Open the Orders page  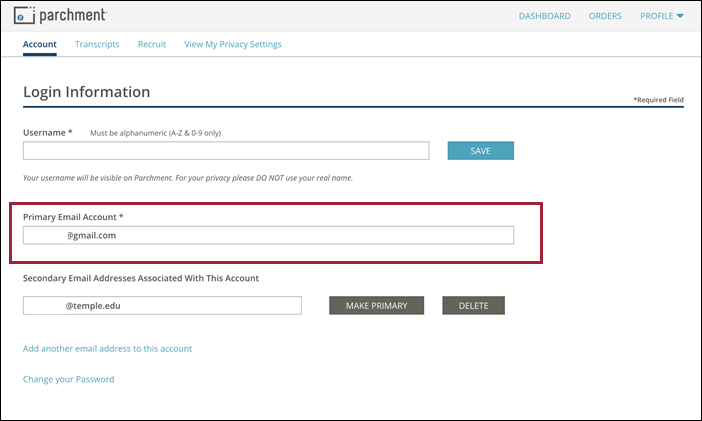(x=605, y=16)
